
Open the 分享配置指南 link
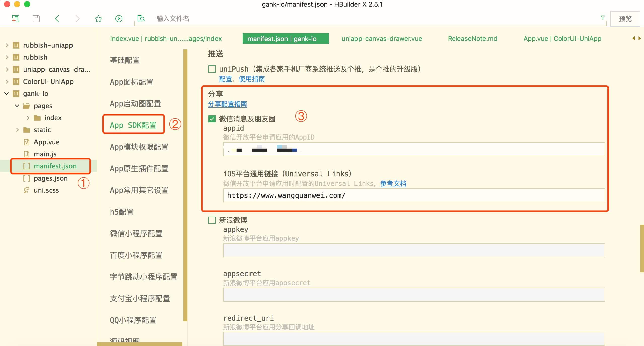(x=227, y=104)
